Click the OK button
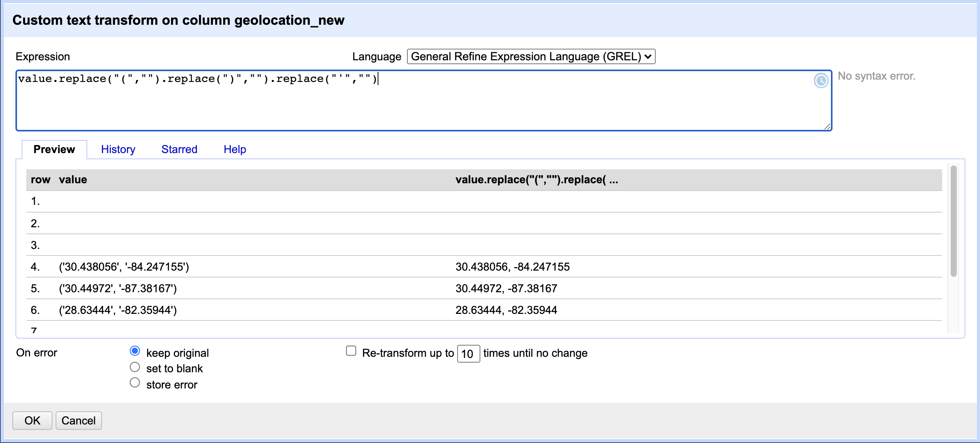 click(32, 421)
